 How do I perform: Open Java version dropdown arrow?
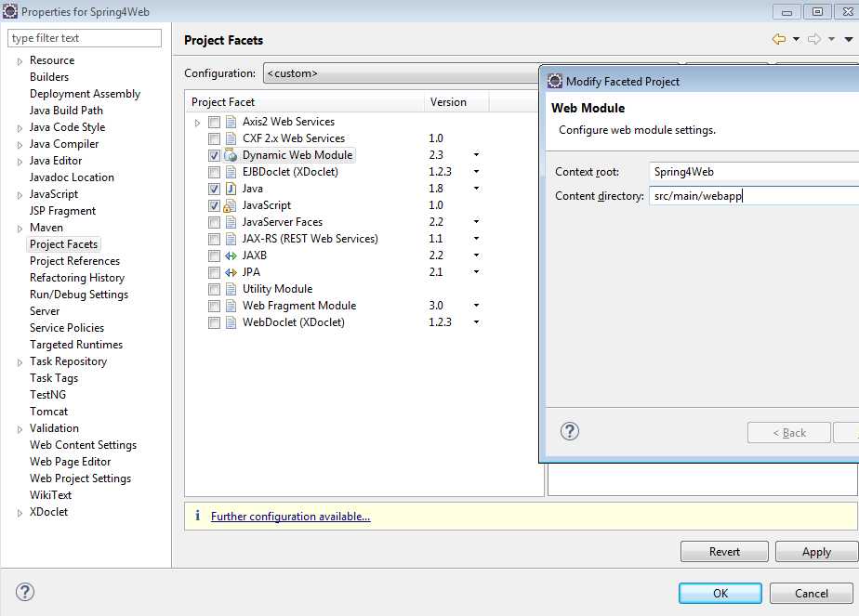[476, 189]
